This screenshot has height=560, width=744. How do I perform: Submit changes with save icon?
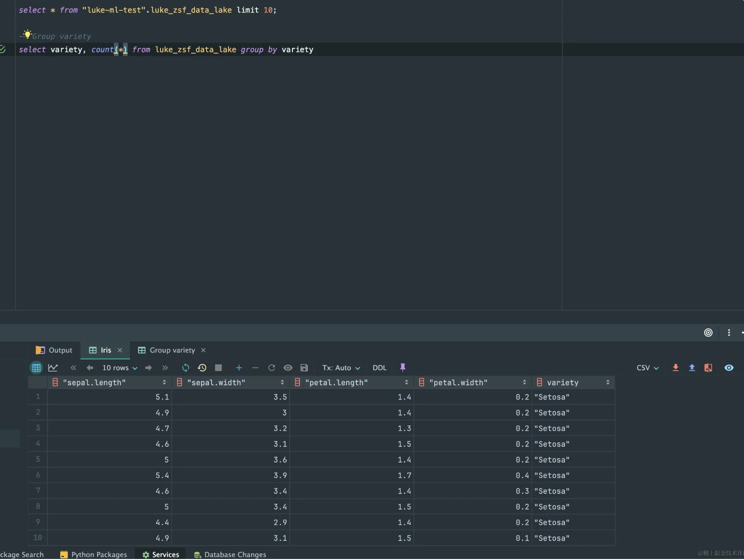304,368
